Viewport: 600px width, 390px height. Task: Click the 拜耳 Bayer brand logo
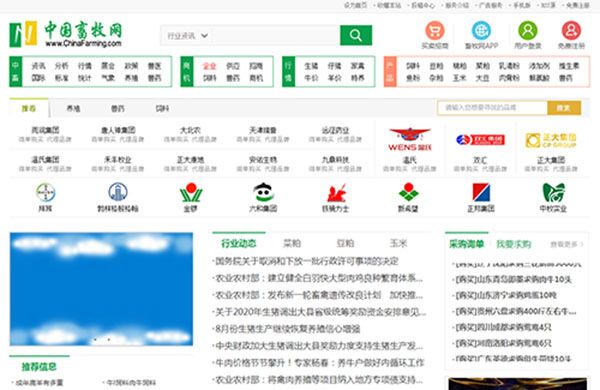coord(46,192)
